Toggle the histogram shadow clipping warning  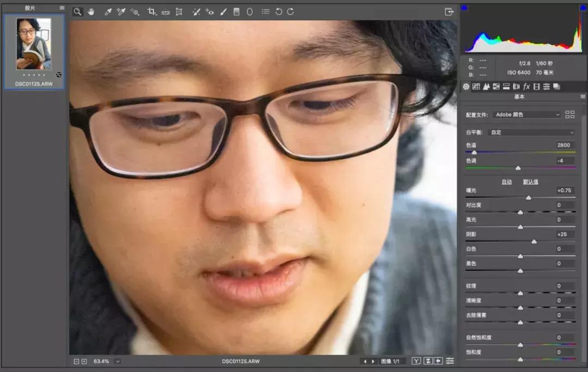(464, 7)
